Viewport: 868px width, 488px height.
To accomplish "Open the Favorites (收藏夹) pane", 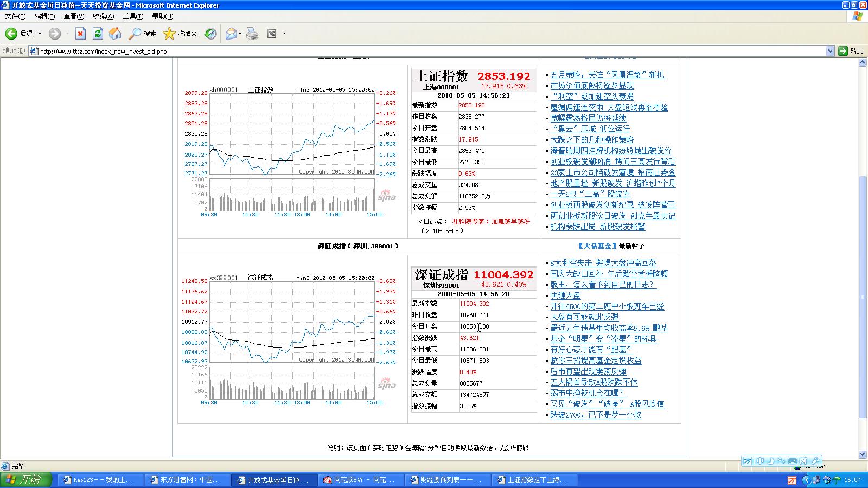I will tap(180, 34).
